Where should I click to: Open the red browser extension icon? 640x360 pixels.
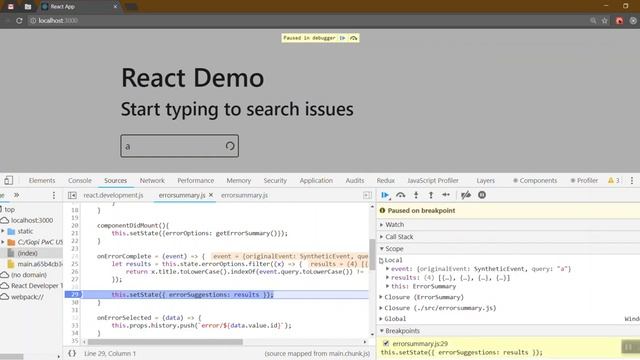click(619, 20)
